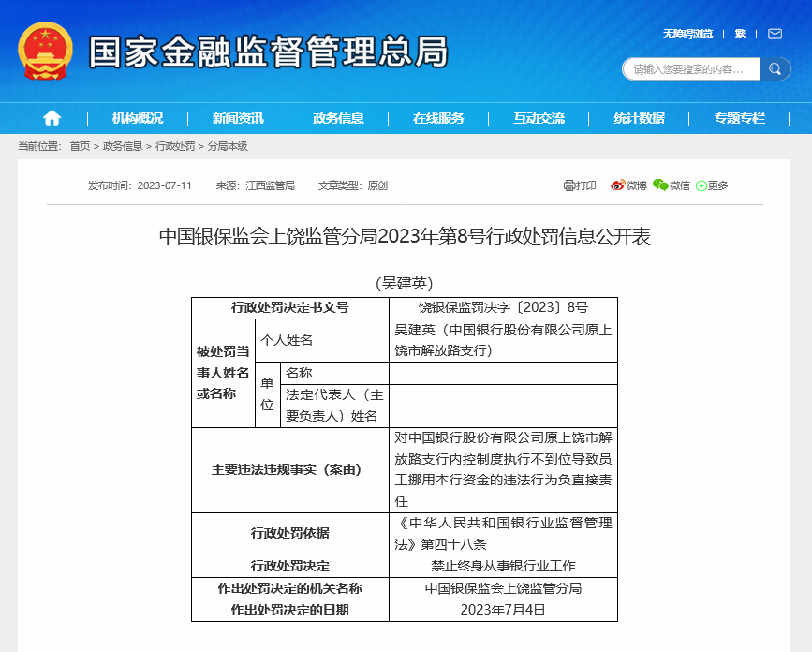Click the violation description cell text
This screenshot has width=812, height=652.
[x=503, y=469]
